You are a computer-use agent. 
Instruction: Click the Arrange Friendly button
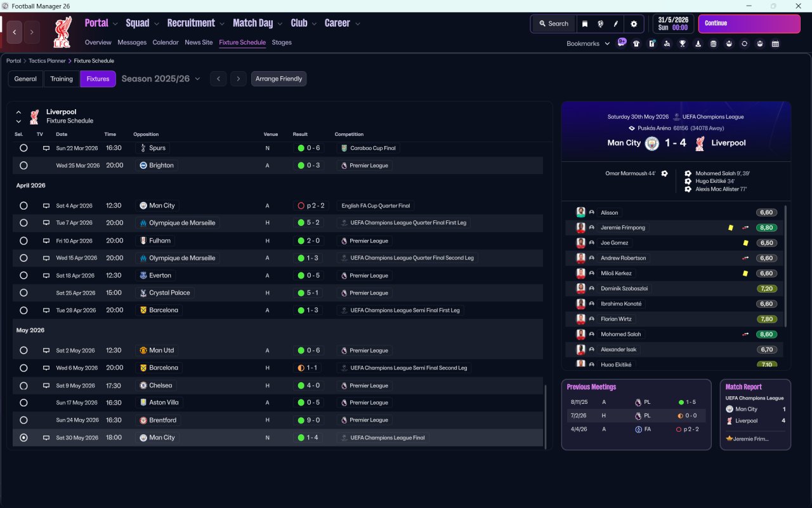(278, 79)
